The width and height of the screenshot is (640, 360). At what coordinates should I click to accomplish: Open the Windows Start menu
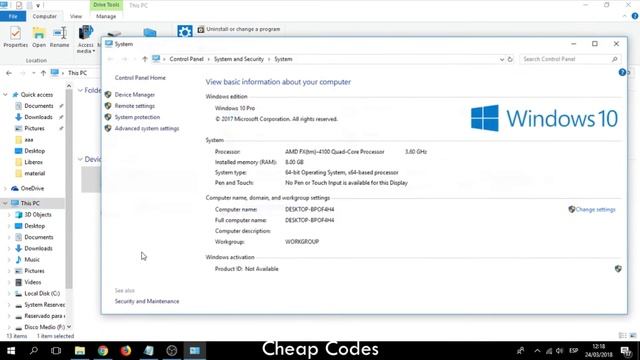coord(11,351)
